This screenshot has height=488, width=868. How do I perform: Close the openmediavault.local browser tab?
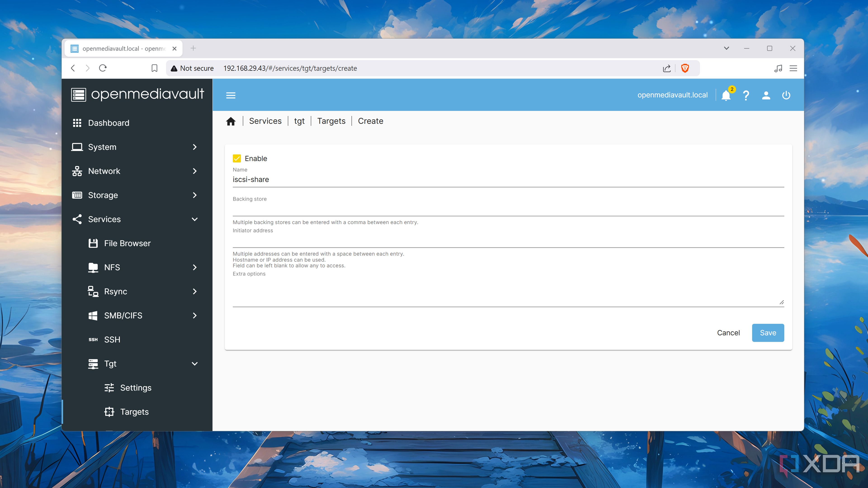(175, 49)
